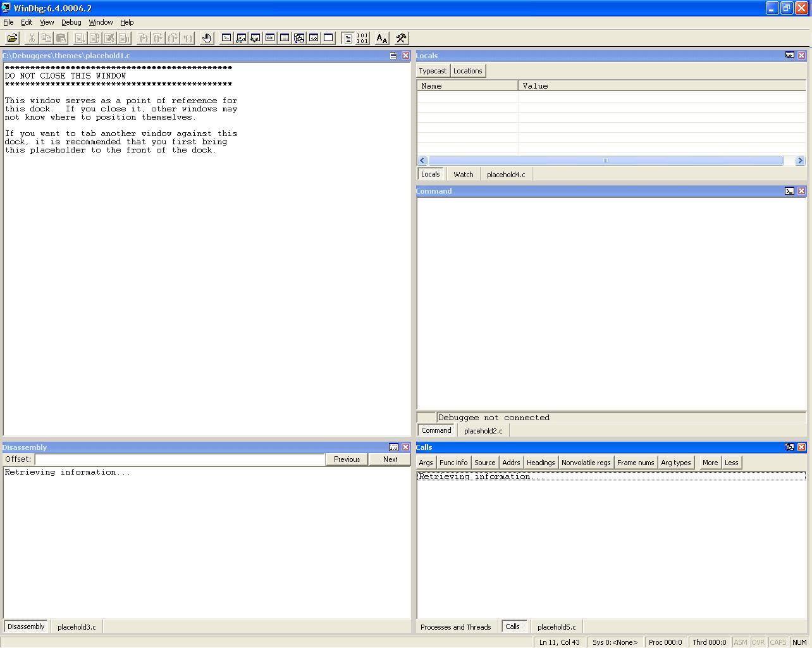
Task: Open the Font dialog via the AA icon
Action: 381,38
